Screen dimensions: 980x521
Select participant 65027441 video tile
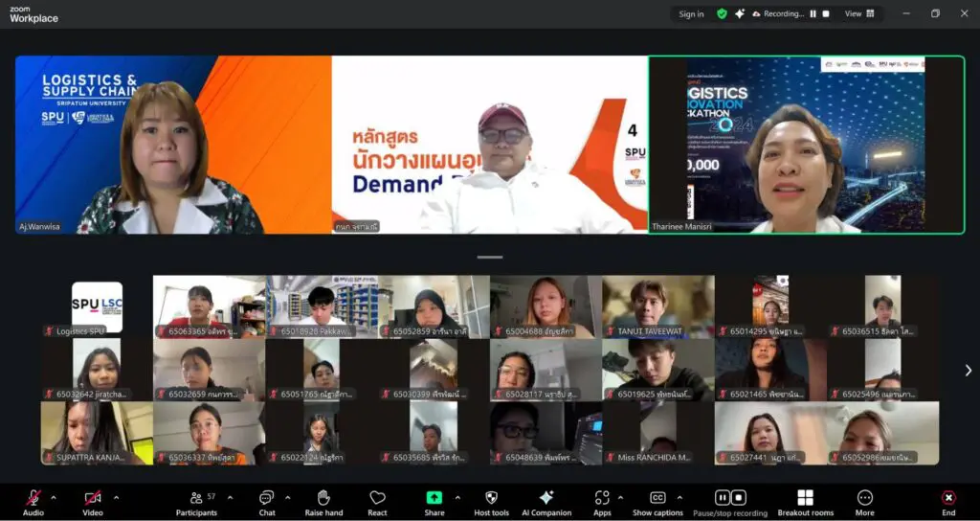(770, 433)
